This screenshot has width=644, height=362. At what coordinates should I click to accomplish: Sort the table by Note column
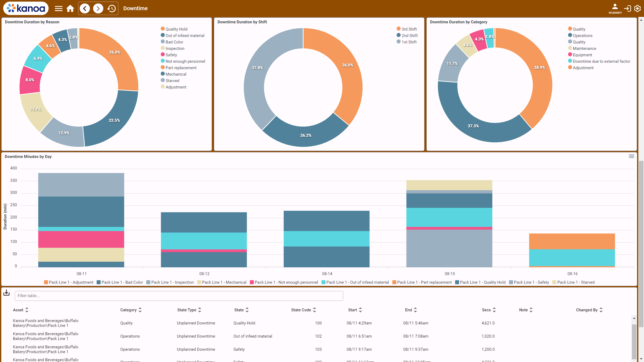coord(526,310)
